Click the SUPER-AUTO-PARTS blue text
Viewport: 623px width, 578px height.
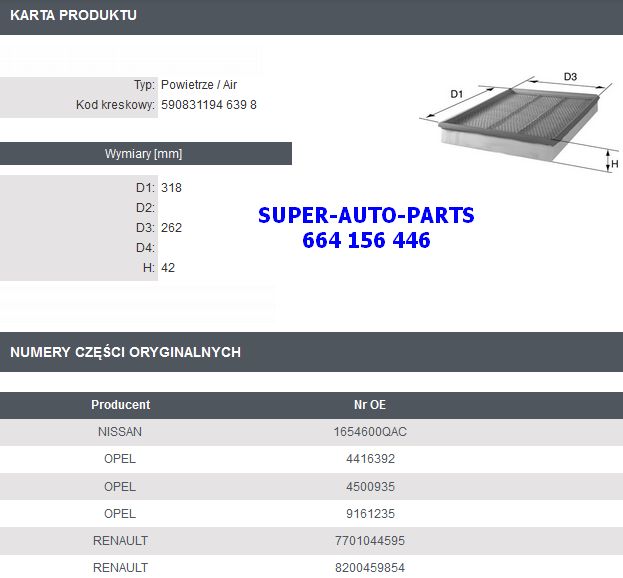[x=366, y=215]
